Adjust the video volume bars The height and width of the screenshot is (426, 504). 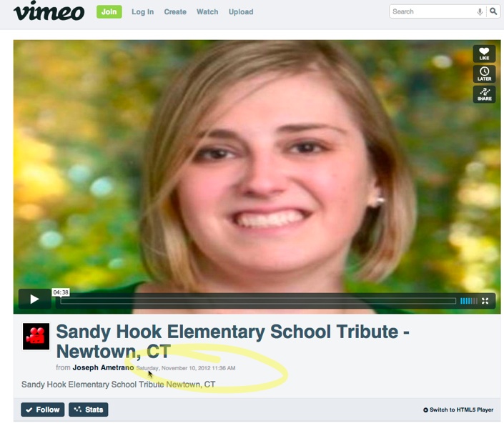469,301
